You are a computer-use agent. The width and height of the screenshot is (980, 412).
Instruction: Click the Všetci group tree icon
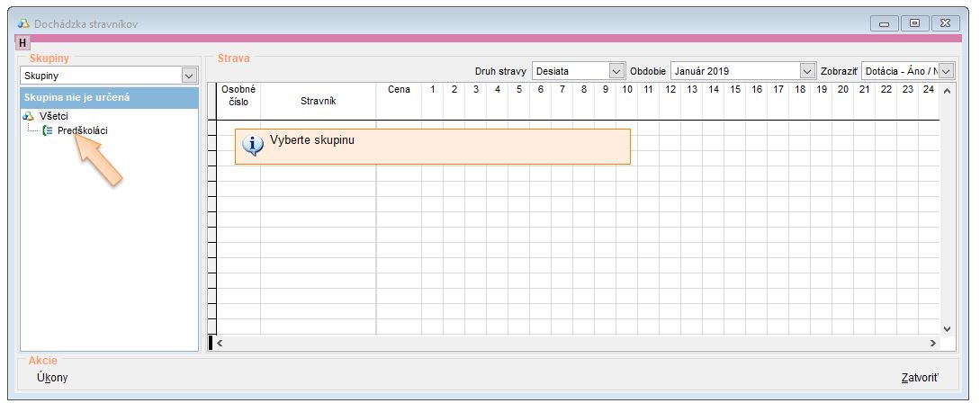coord(28,117)
